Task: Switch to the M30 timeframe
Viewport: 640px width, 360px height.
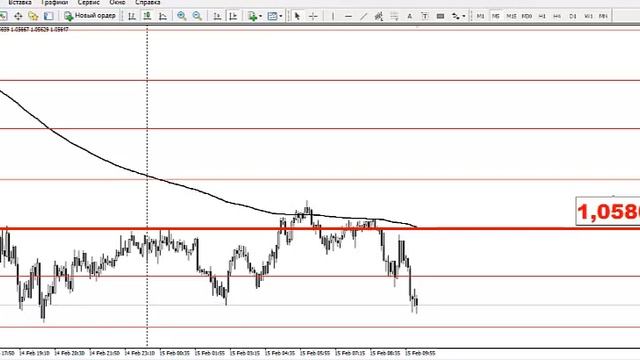Action: coord(527,16)
